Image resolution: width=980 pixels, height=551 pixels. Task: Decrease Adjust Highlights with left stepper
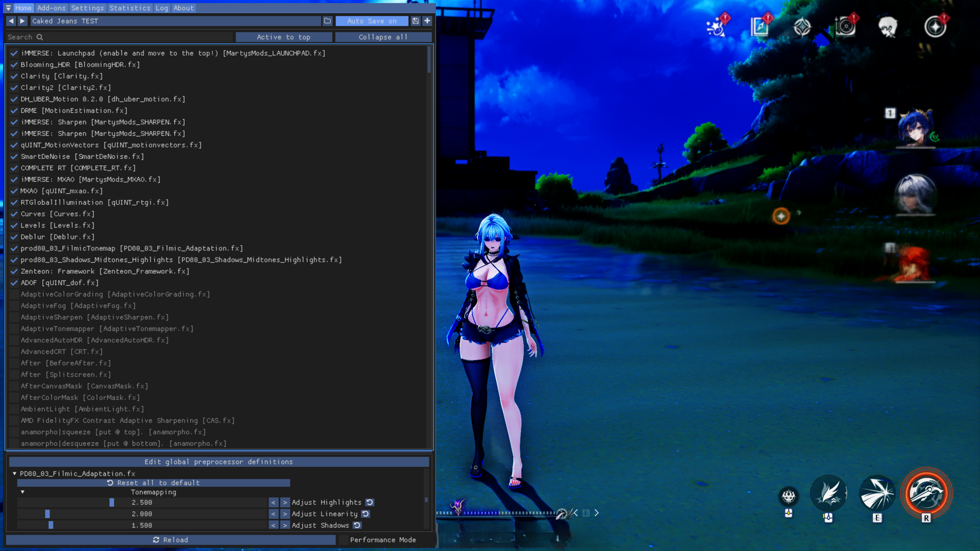coord(274,503)
